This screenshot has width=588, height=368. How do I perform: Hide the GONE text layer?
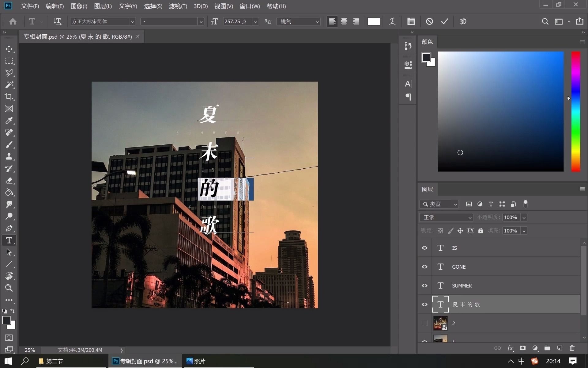(x=424, y=267)
